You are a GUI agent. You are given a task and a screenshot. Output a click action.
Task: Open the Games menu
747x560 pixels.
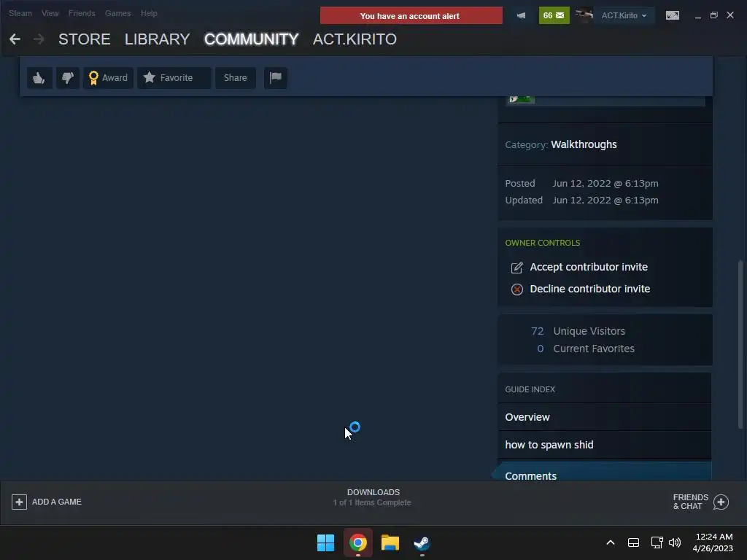click(117, 13)
